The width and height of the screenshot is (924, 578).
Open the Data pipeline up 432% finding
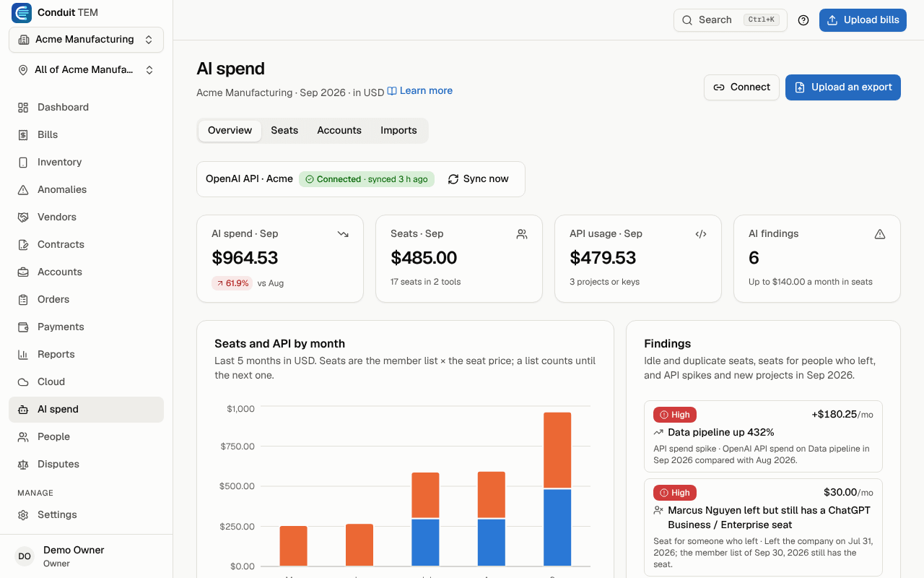[763, 436]
